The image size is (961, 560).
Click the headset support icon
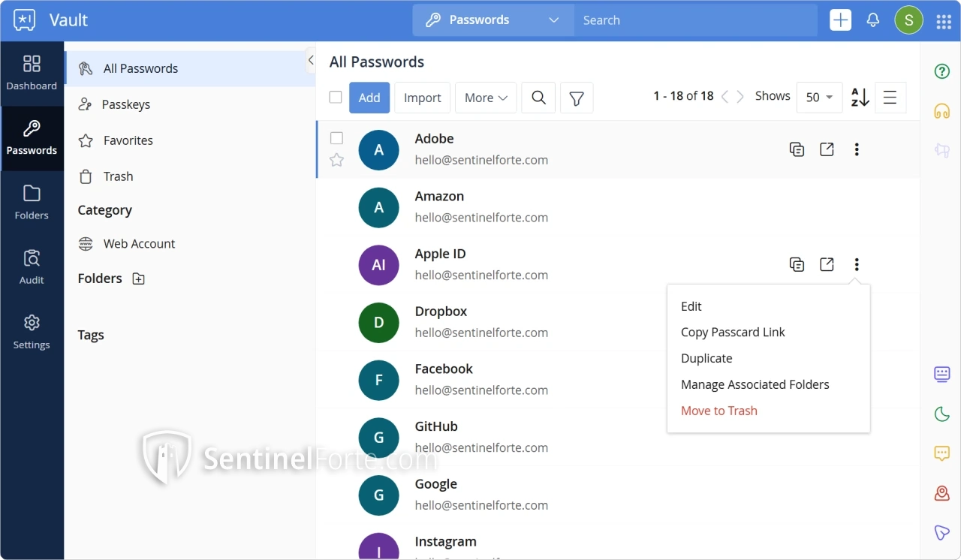pos(942,111)
